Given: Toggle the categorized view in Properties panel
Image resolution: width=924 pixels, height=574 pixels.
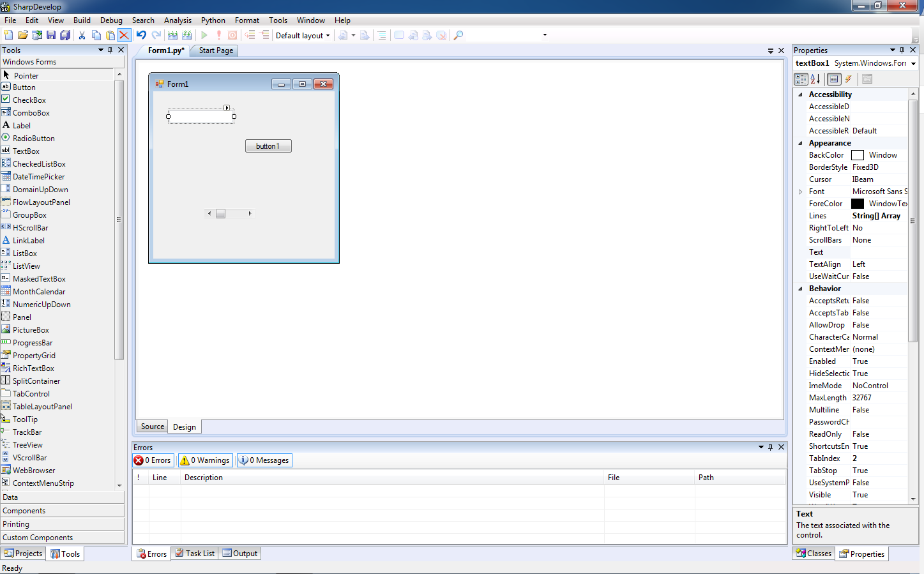Looking at the screenshot, I should pyautogui.click(x=801, y=79).
